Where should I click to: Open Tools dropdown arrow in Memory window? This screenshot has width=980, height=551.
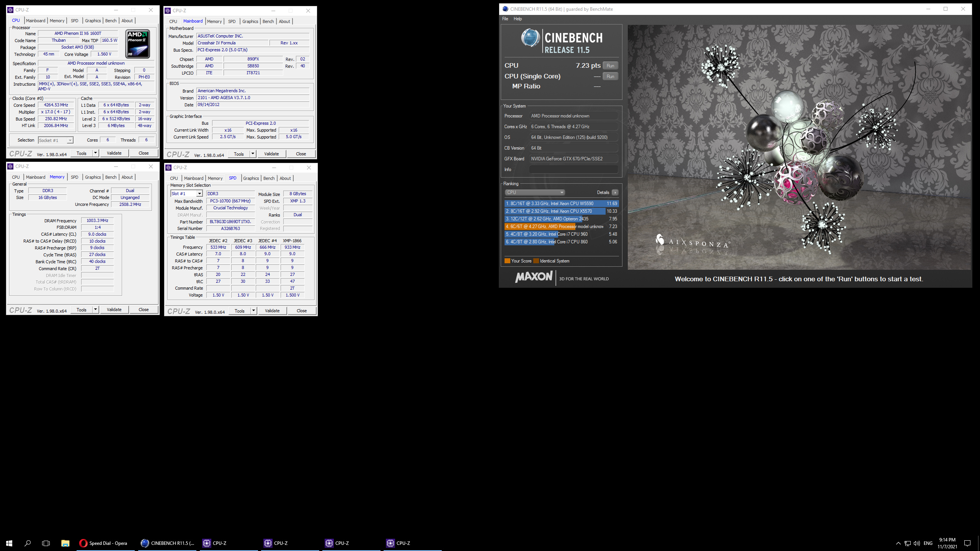[x=95, y=310]
